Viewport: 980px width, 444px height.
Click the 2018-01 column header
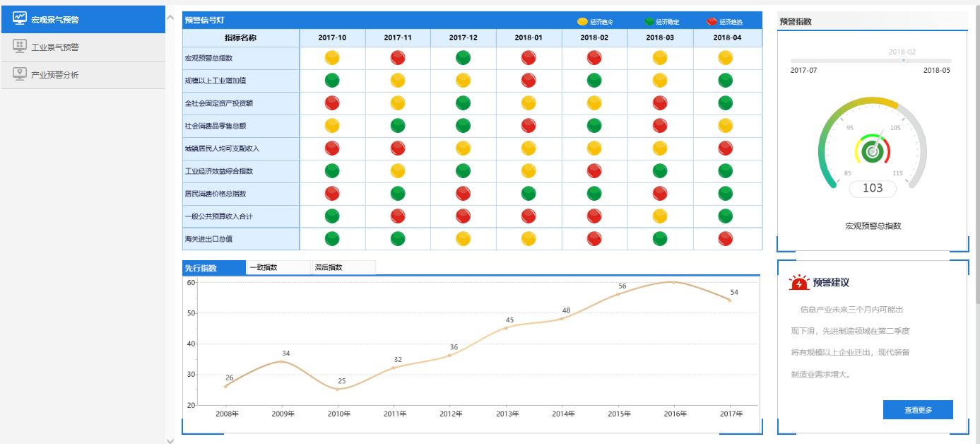coord(529,38)
